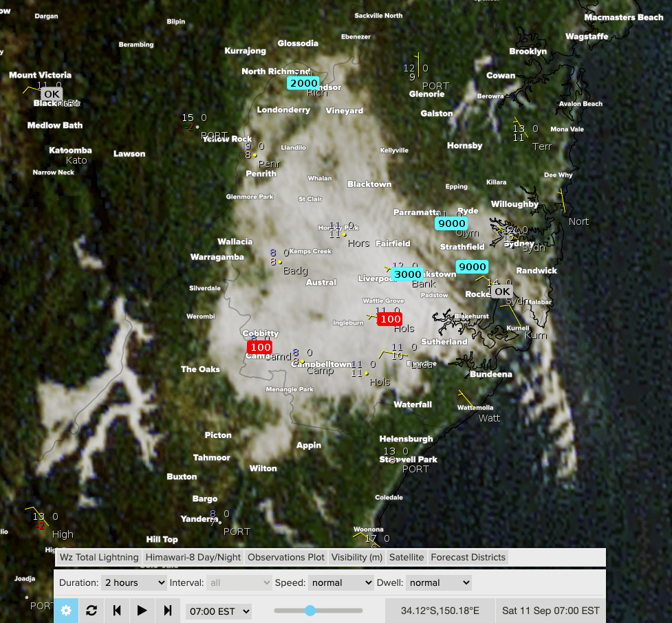This screenshot has width=672, height=623.
Task: Click the timeline slider handle
Action: point(310,610)
